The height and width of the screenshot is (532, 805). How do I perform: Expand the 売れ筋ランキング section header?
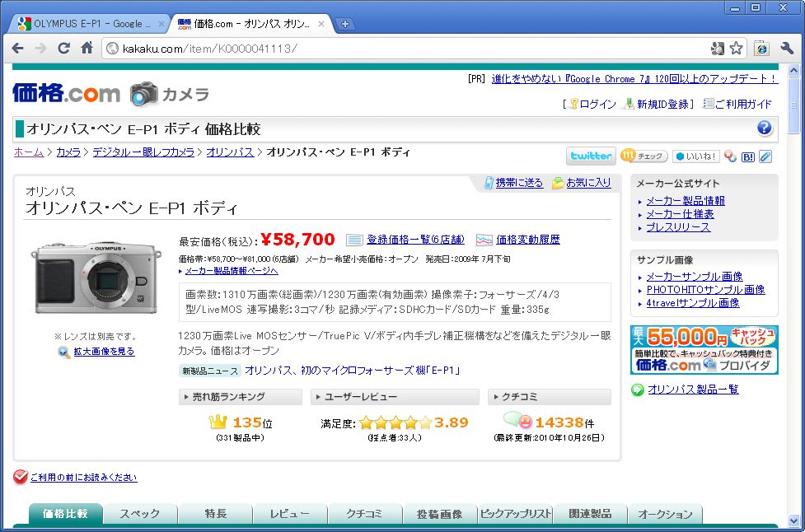(240, 397)
